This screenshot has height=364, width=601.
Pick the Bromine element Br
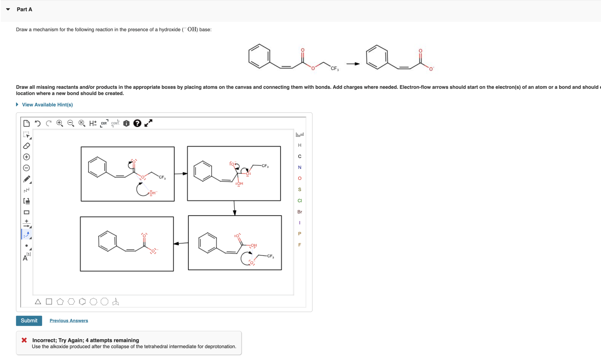(299, 212)
